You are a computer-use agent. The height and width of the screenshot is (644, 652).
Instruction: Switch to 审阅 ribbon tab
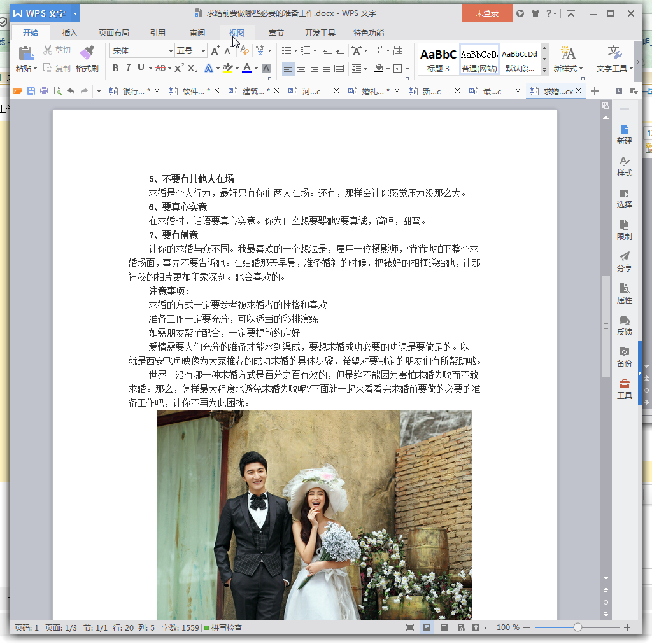point(197,33)
